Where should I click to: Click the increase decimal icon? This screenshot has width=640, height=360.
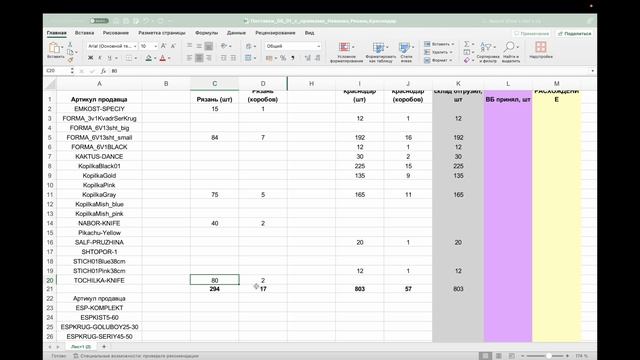click(x=308, y=58)
